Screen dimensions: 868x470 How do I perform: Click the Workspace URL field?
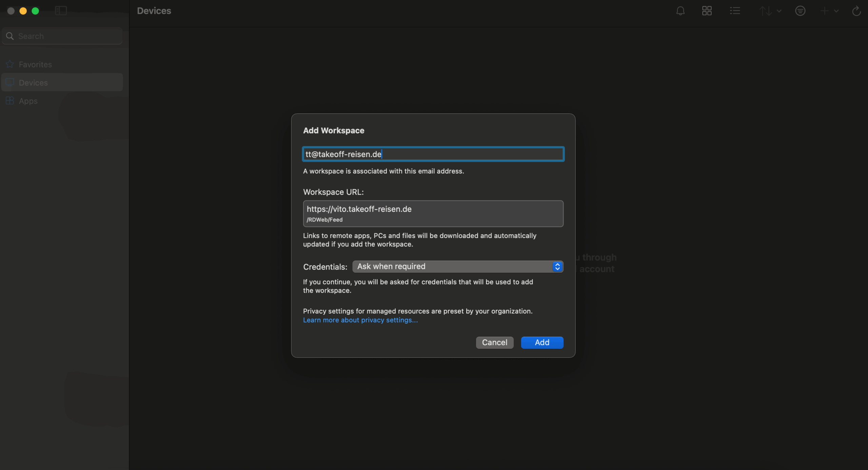click(x=433, y=213)
